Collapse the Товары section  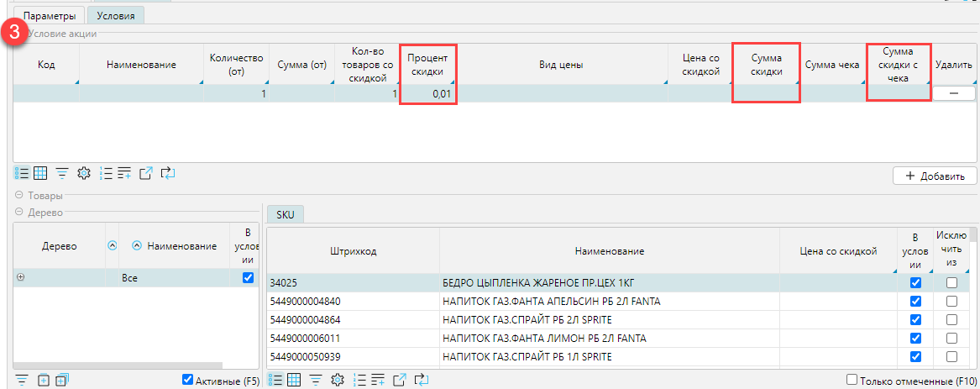click(x=20, y=196)
